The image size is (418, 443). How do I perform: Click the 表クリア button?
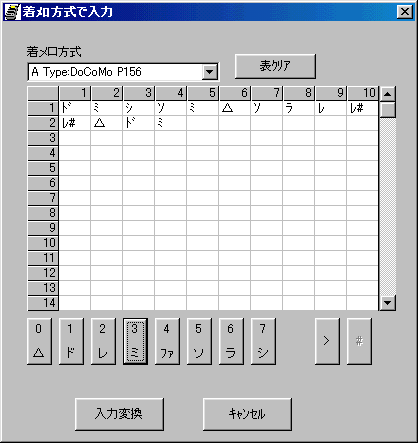(275, 66)
